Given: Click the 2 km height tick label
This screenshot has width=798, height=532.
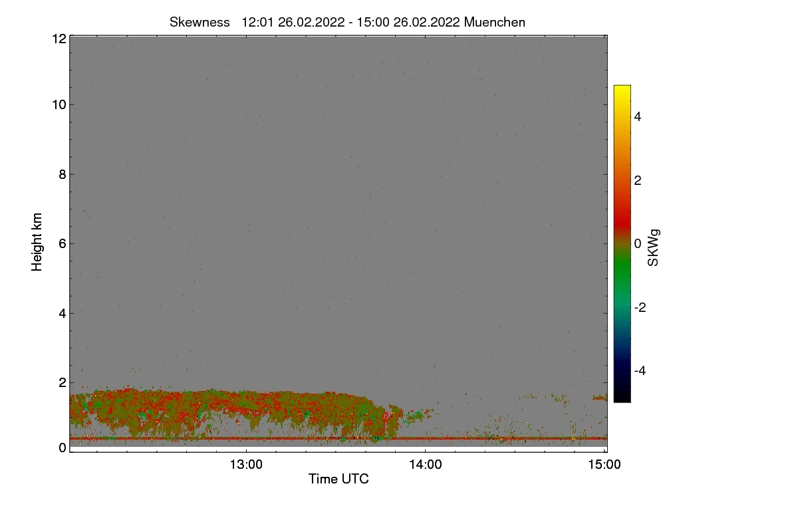Looking at the screenshot, I should tap(63, 382).
